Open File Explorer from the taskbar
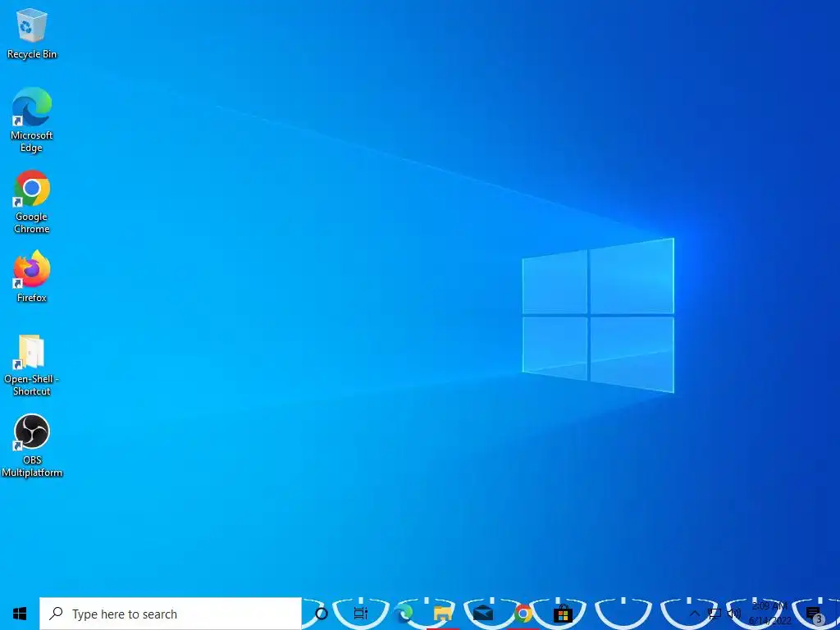Viewport: 840px width, 630px height. [443, 614]
